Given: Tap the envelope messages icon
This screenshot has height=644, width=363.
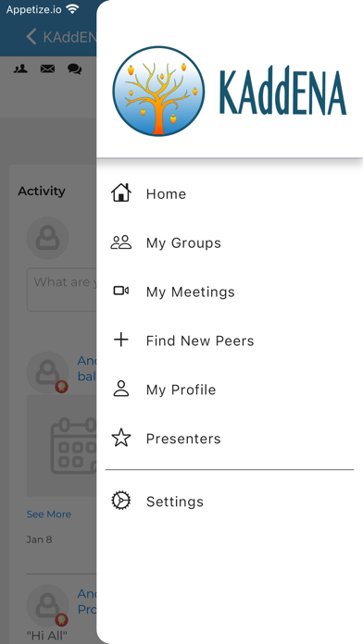Looking at the screenshot, I should click(47, 69).
